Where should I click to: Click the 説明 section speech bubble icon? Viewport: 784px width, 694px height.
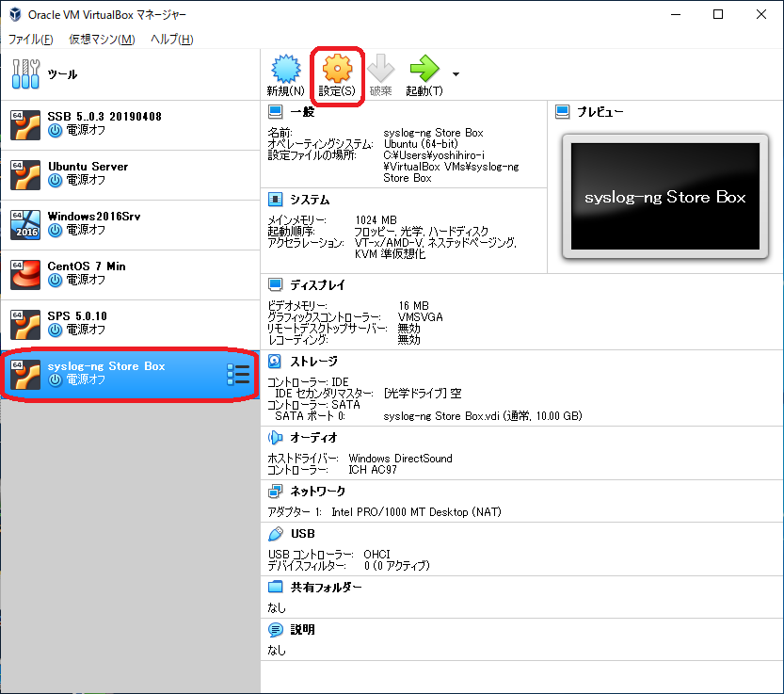point(276,629)
